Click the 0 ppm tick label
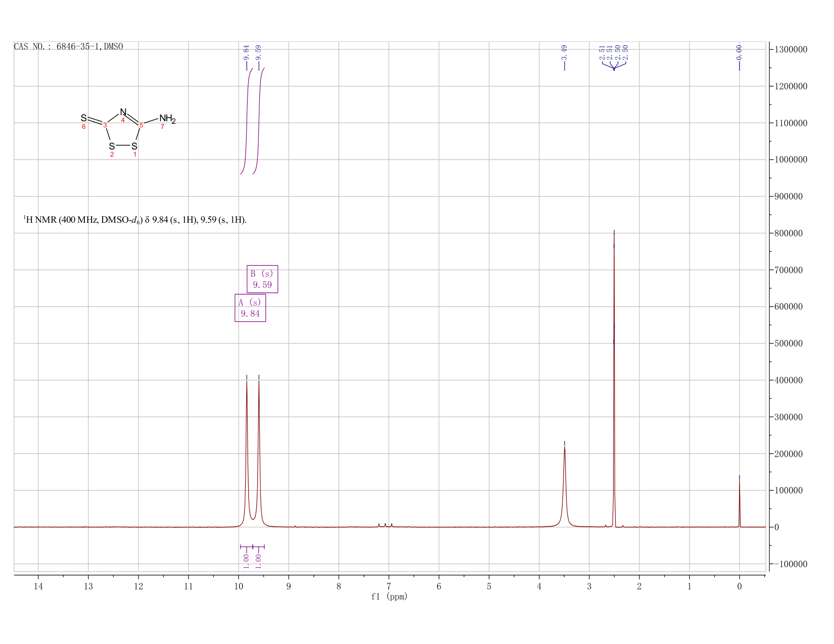834x644 pixels. click(x=739, y=586)
